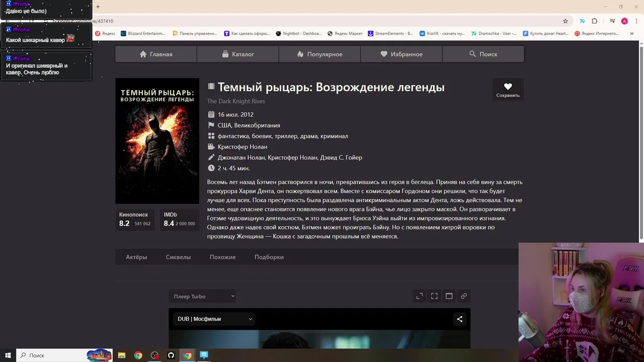
Task: Click the active Chrome window icon on taskbar
Action: [187, 355]
